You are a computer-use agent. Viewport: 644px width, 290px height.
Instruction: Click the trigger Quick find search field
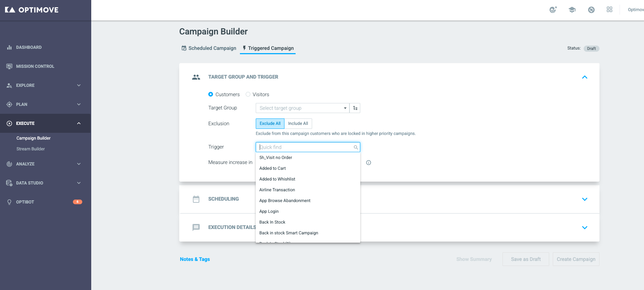point(305,147)
